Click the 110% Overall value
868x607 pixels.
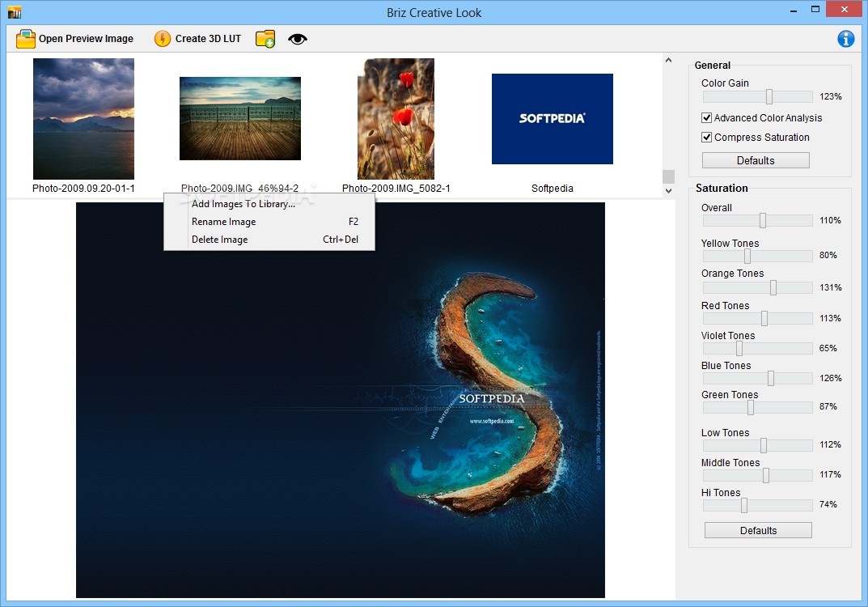830,220
